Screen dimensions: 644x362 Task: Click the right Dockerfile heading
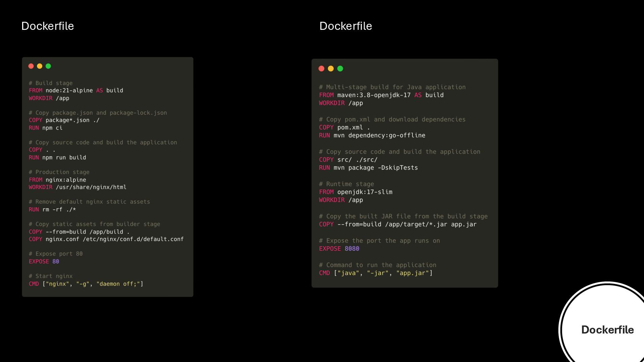[345, 26]
